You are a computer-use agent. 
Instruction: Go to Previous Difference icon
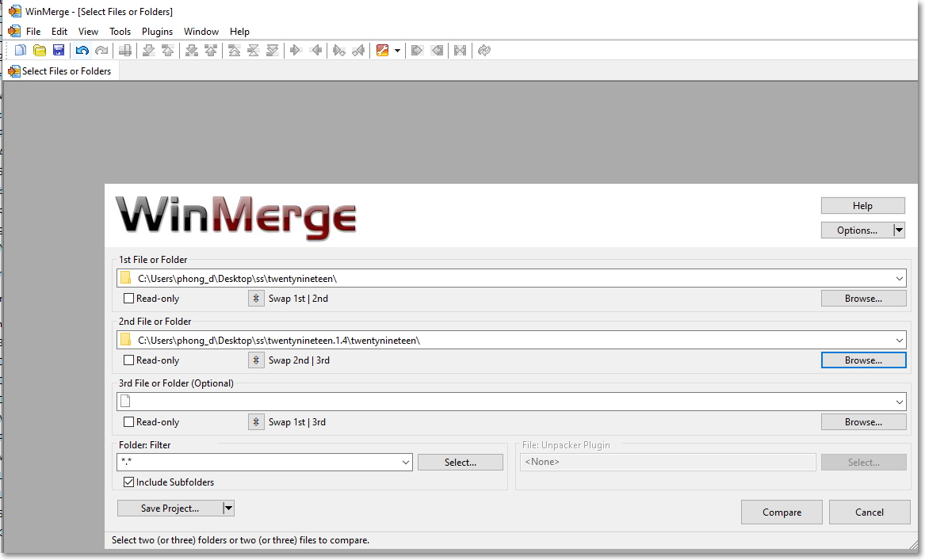168,51
